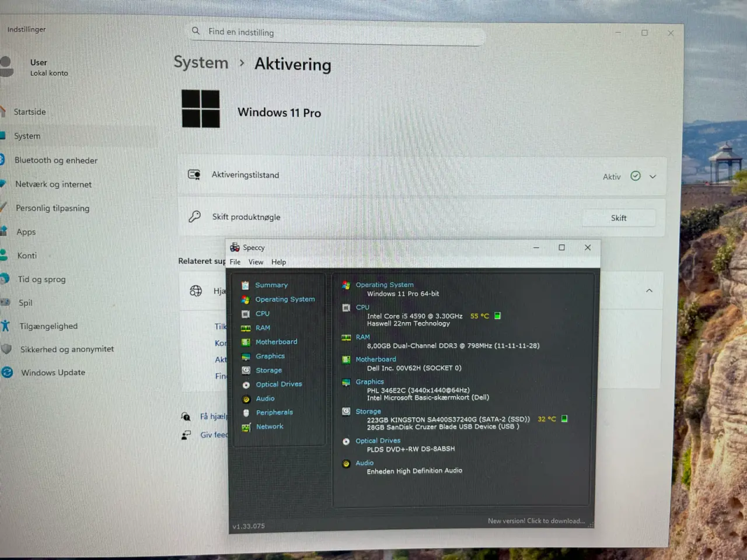
Task: Click the Peripherals mouse icon in Speccy sidebar
Action: coord(246,412)
